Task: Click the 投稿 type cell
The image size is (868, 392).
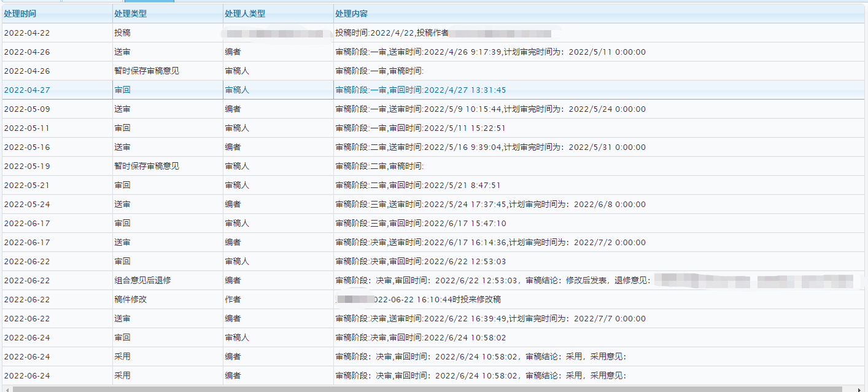Action: [x=122, y=33]
